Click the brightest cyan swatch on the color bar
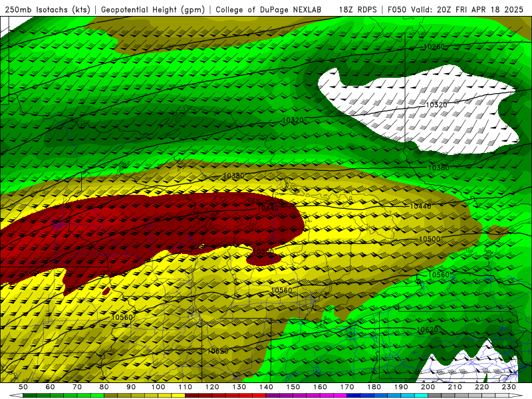Viewport: 532px width, 399px height. (x=421, y=395)
